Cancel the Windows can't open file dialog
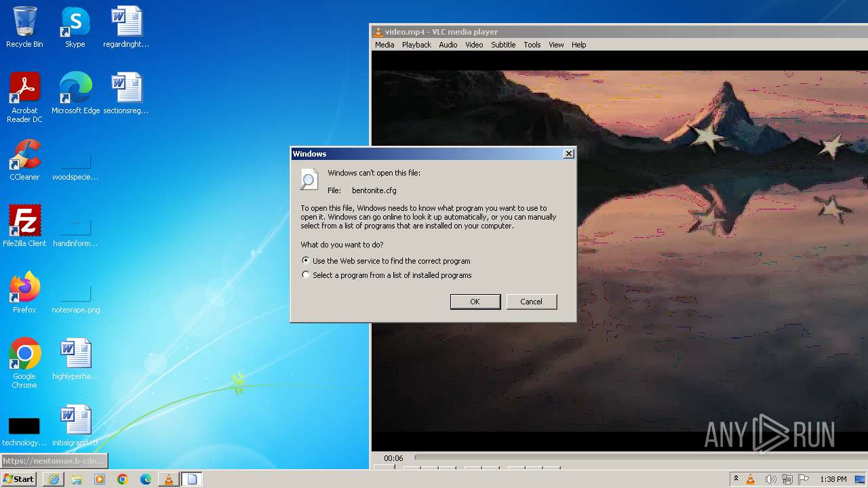Viewport: 868px width, 488px height. coord(532,302)
